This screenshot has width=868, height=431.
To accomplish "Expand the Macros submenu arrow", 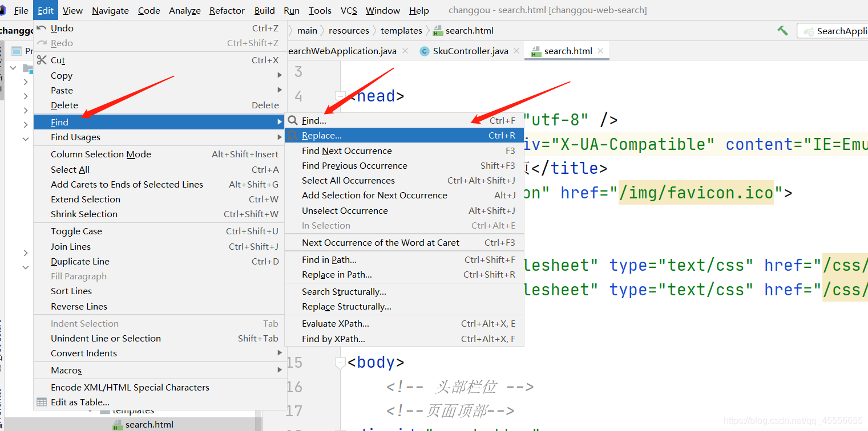I will [280, 370].
